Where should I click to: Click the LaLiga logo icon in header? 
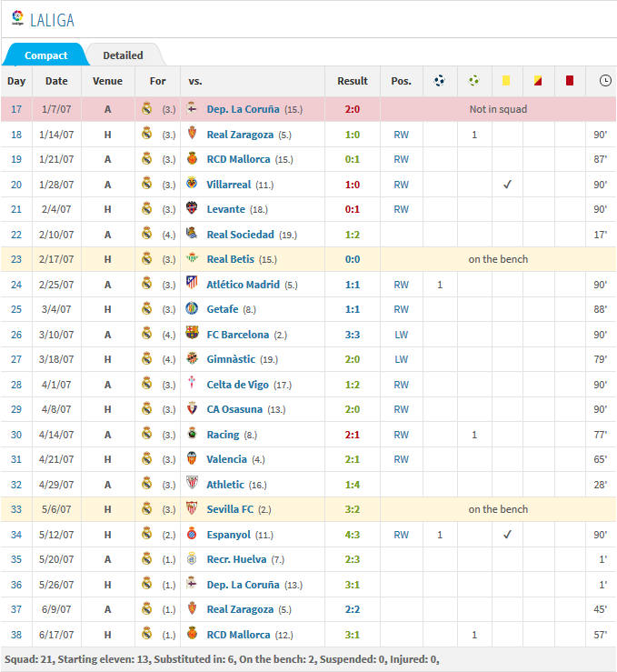17,18
